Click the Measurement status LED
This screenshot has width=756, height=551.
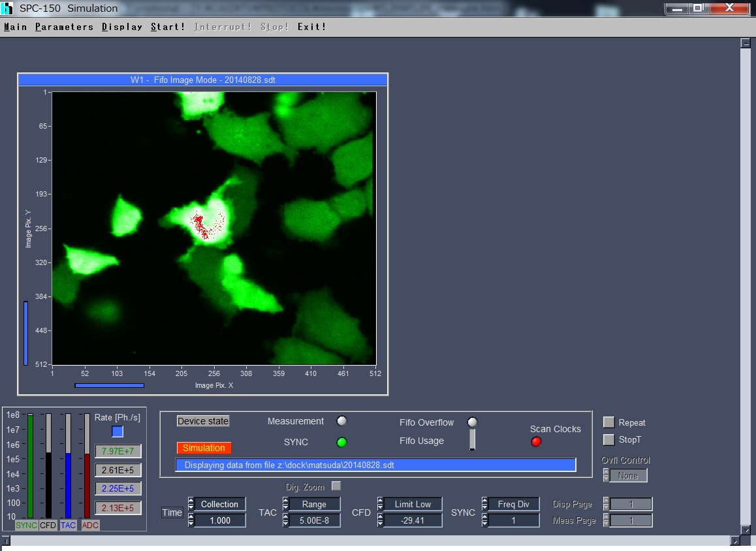click(x=341, y=421)
